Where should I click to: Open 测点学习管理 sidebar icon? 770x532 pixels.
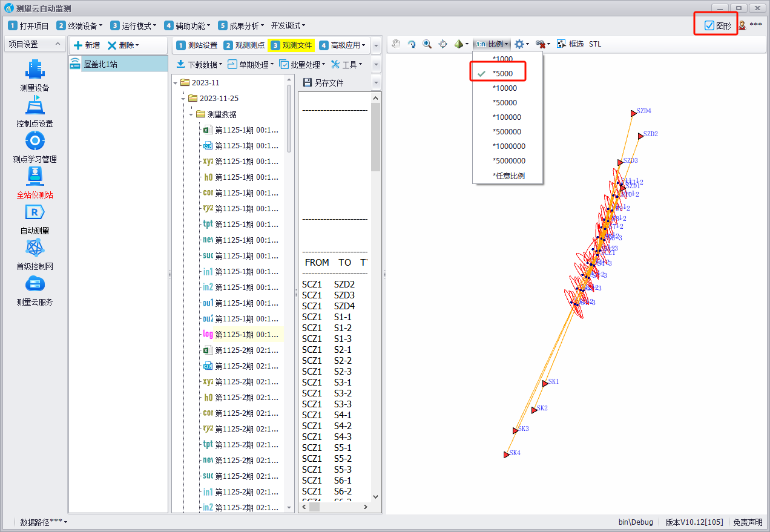35,148
